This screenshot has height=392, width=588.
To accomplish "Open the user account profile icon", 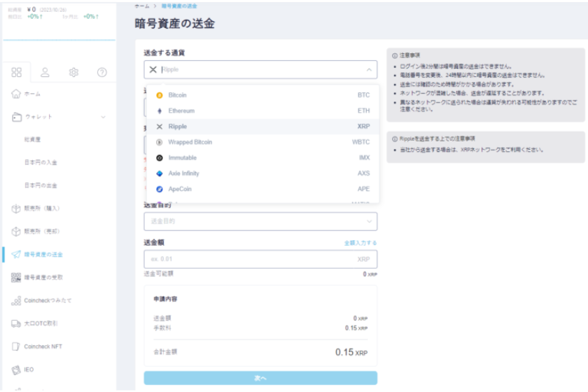I will point(45,72).
